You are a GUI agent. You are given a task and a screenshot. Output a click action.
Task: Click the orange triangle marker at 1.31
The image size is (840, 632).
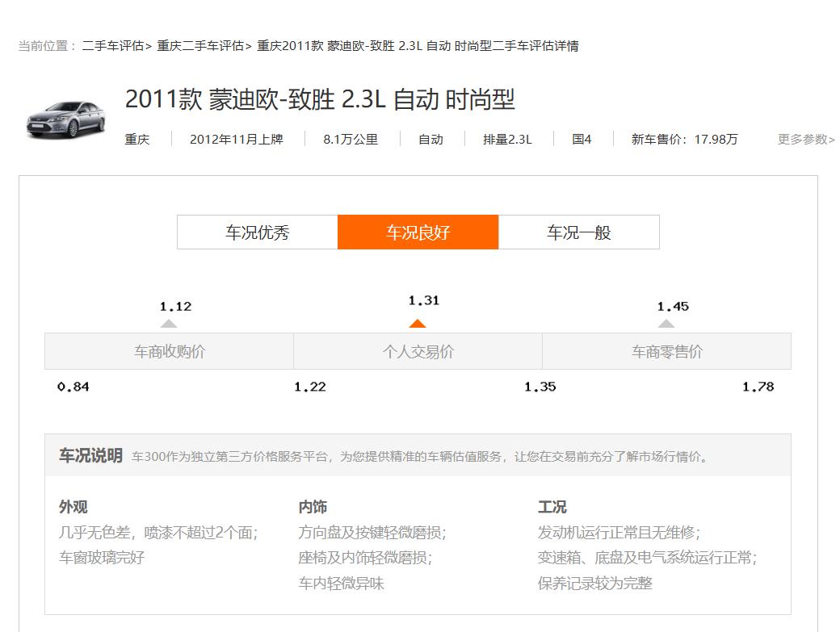(417, 324)
